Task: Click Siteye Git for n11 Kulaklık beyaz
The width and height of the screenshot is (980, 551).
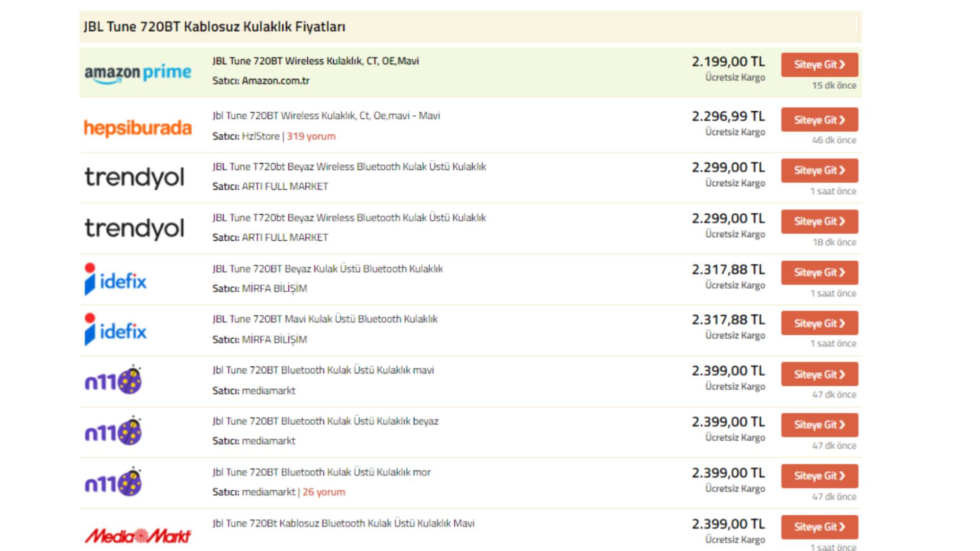Action: pos(819,424)
